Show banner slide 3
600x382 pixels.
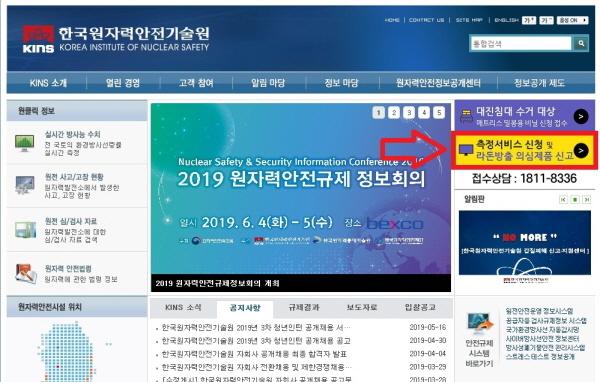click(409, 113)
